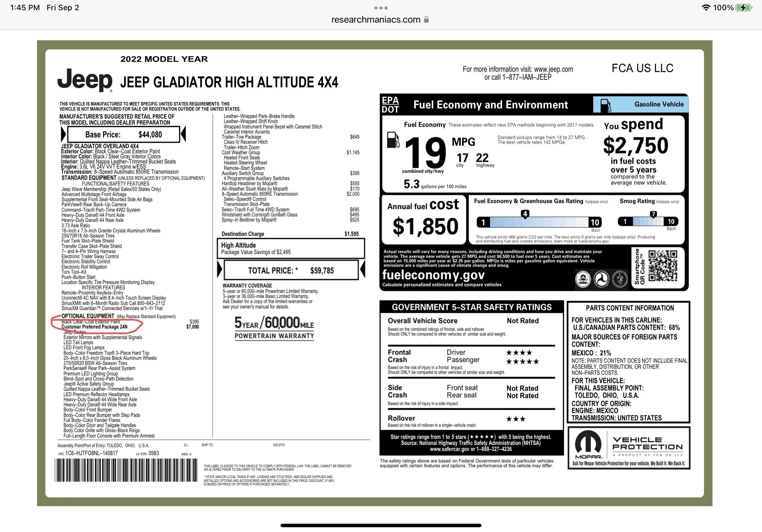Tap the $7,090 package price
Image resolution: width=762 pixels, height=532 pixels.
pos(192,327)
